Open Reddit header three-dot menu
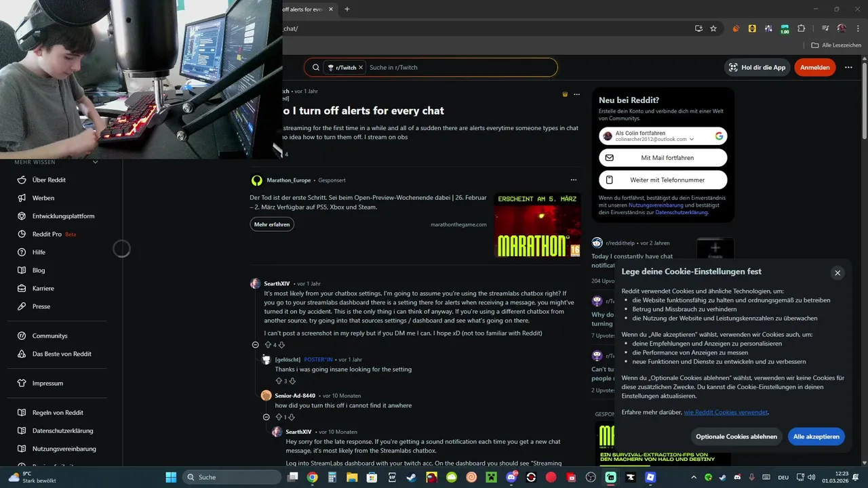This screenshot has width=868, height=488. click(x=848, y=67)
